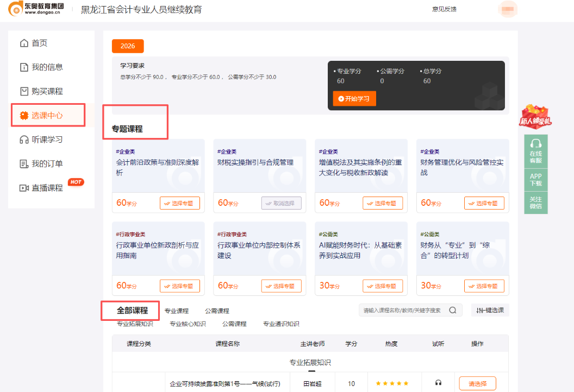This screenshot has height=392, width=574.
Task: Click the 关注微信 side button
Action: [535, 203]
